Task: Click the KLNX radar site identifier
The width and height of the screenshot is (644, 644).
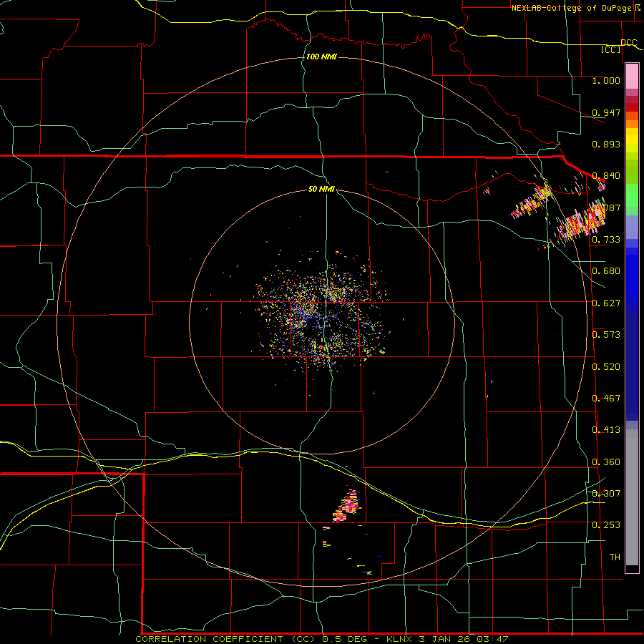Action: coord(400,639)
